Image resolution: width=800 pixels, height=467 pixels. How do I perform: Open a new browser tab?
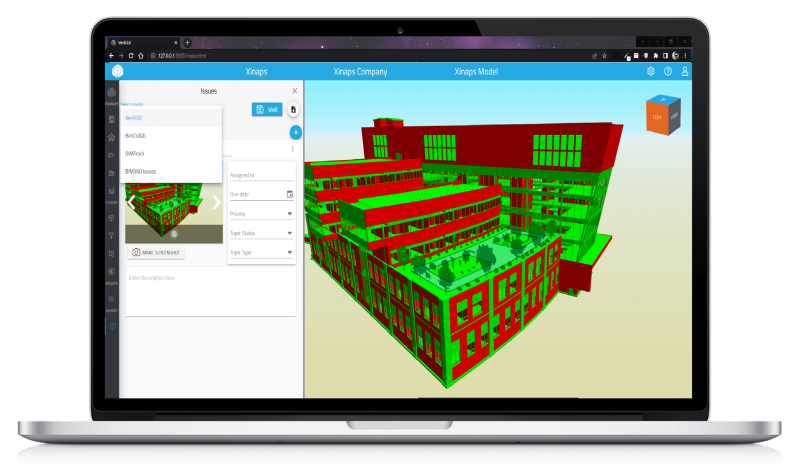pos(187,43)
